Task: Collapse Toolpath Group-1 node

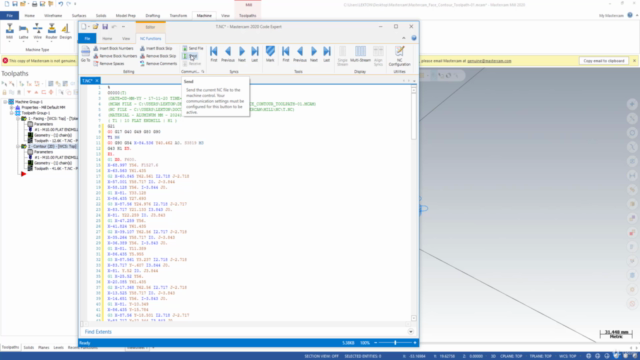Action: 11,113
